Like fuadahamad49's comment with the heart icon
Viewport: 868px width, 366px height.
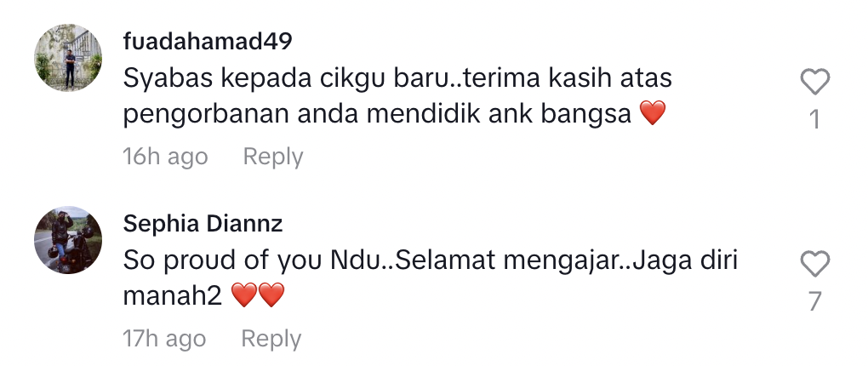click(815, 82)
